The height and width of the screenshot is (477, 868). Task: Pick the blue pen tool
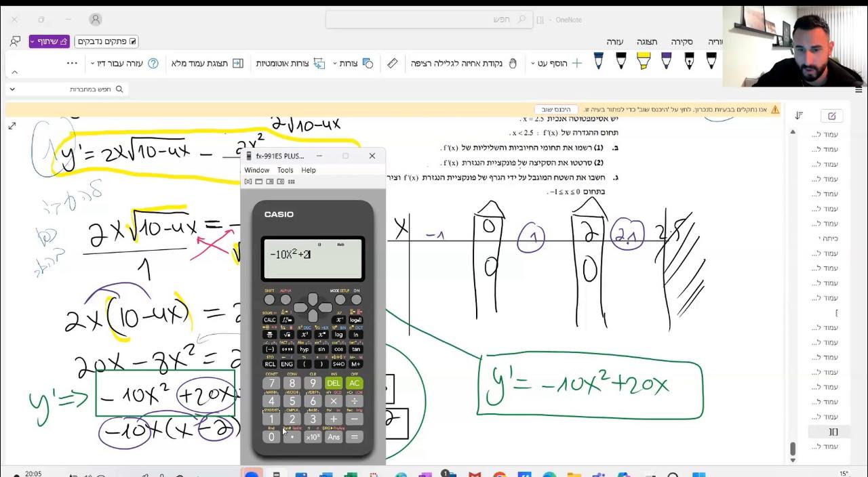tap(598, 62)
